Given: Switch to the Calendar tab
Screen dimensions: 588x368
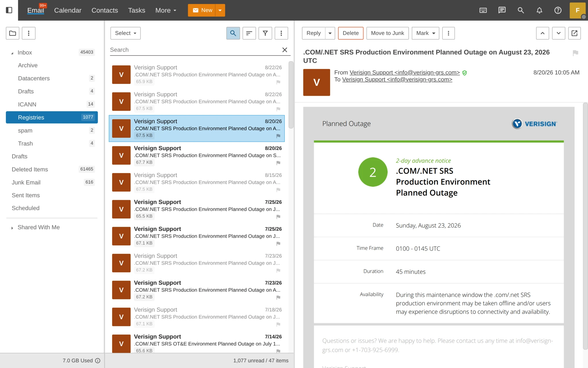Looking at the screenshot, I should (x=68, y=10).
